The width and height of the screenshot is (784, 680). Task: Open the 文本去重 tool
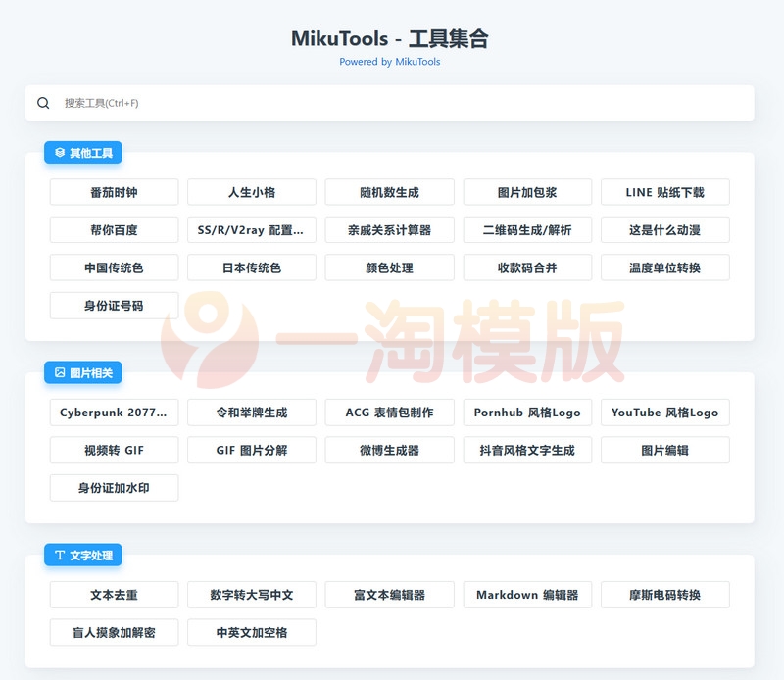click(114, 595)
